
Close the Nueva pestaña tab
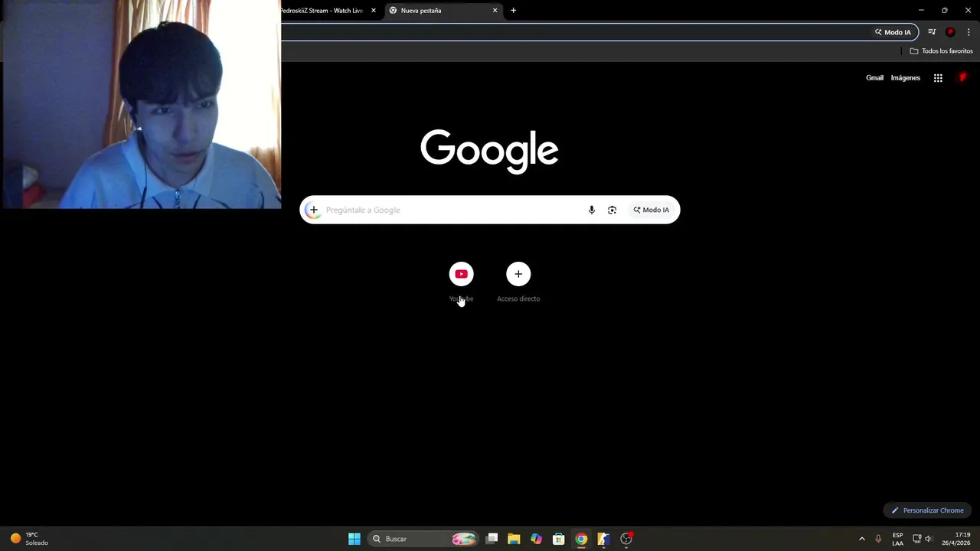point(495,11)
